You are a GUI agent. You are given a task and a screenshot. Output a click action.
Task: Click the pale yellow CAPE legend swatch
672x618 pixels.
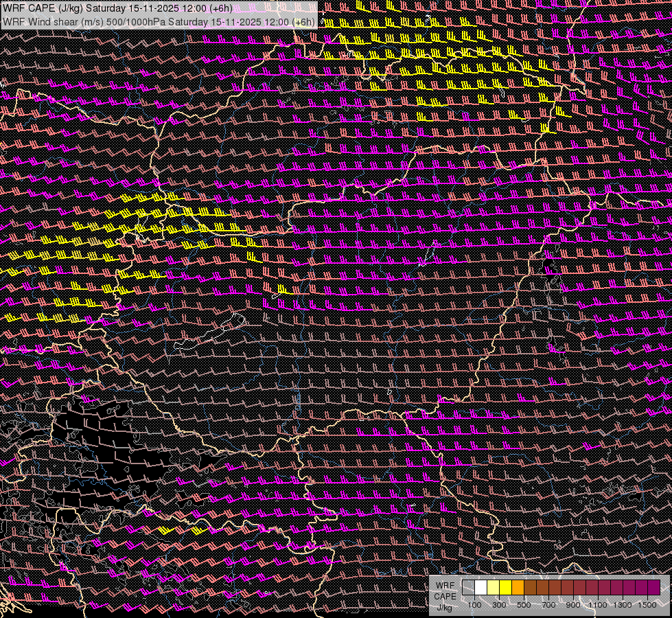pos(494,587)
